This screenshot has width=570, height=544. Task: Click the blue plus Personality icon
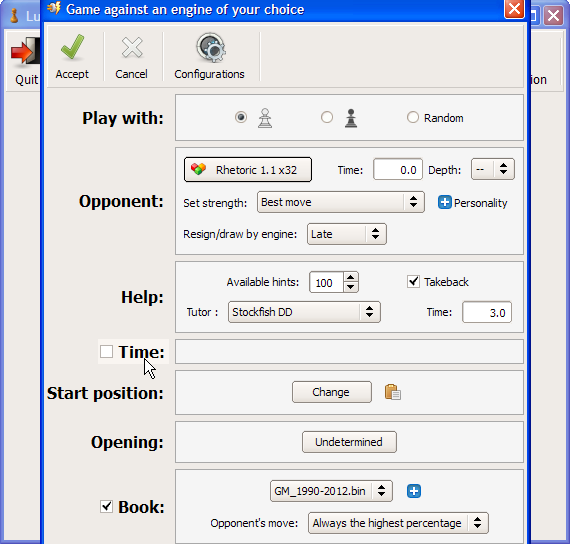click(x=445, y=202)
